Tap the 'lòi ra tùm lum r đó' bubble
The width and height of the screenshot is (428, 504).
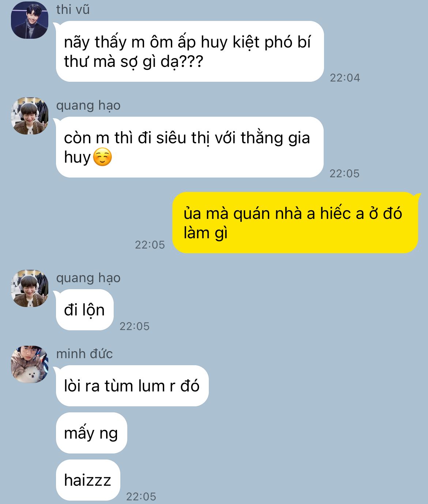(132, 386)
